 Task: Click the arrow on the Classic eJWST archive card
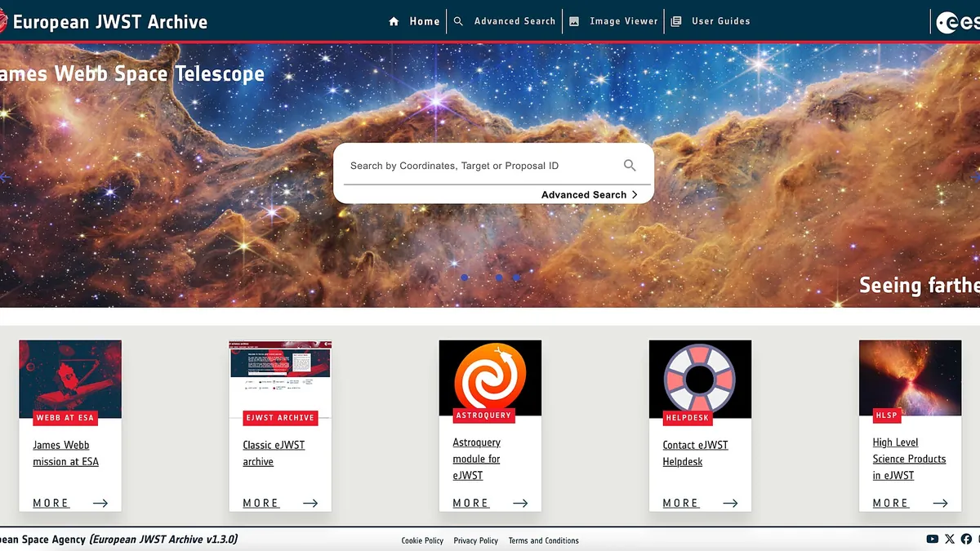pos(310,503)
